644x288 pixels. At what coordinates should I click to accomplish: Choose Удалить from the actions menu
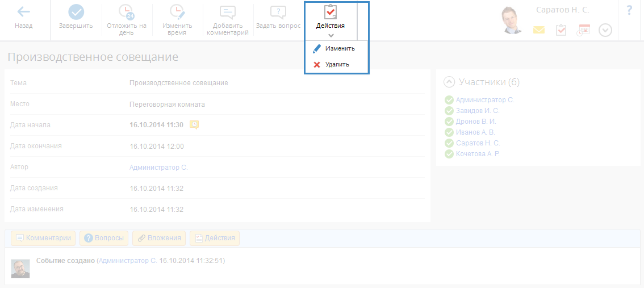tap(331, 64)
